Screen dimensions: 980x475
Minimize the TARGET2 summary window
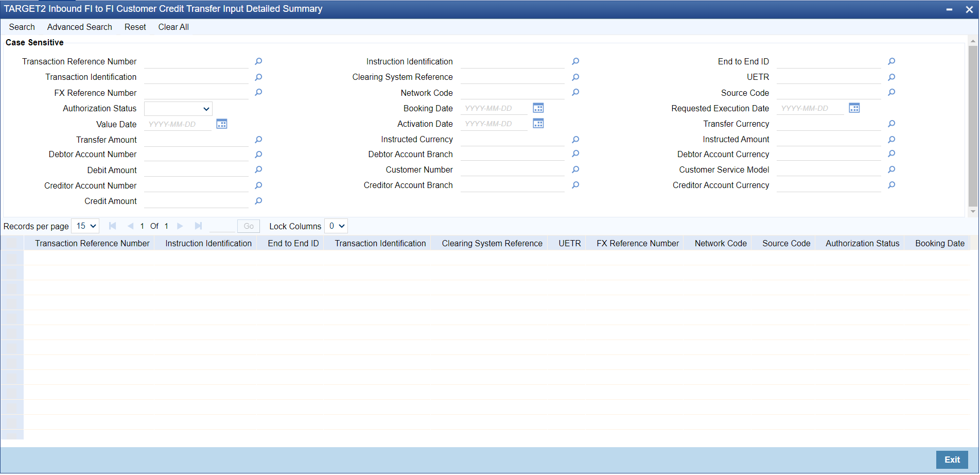coord(949,9)
